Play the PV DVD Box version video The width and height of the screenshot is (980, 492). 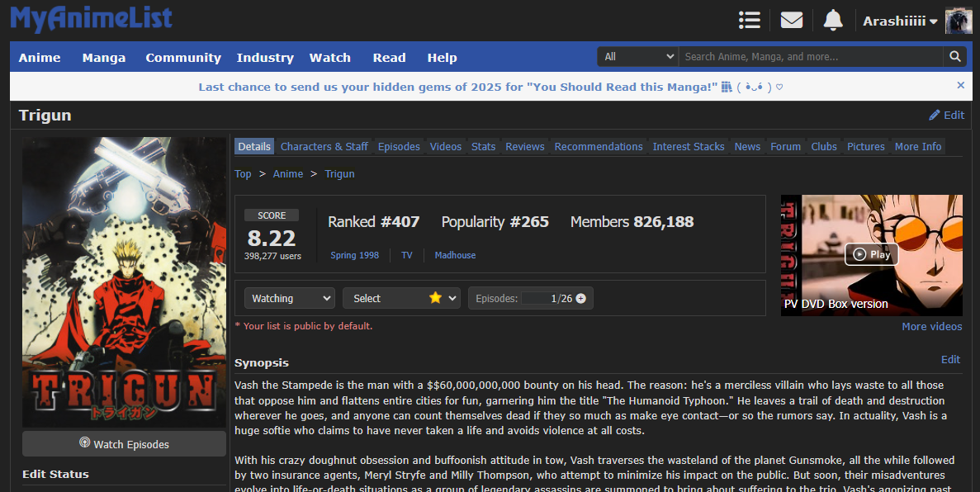pyautogui.click(x=871, y=254)
